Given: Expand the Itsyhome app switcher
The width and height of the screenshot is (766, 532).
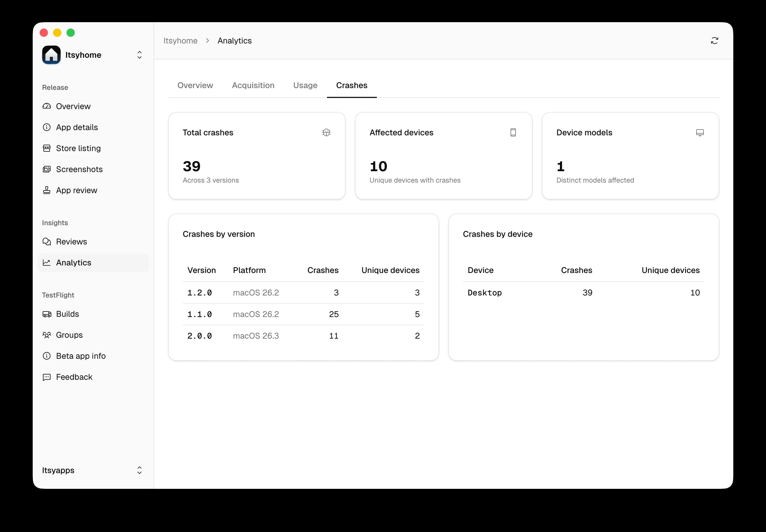Looking at the screenshot, I should (x=140, y=55).
